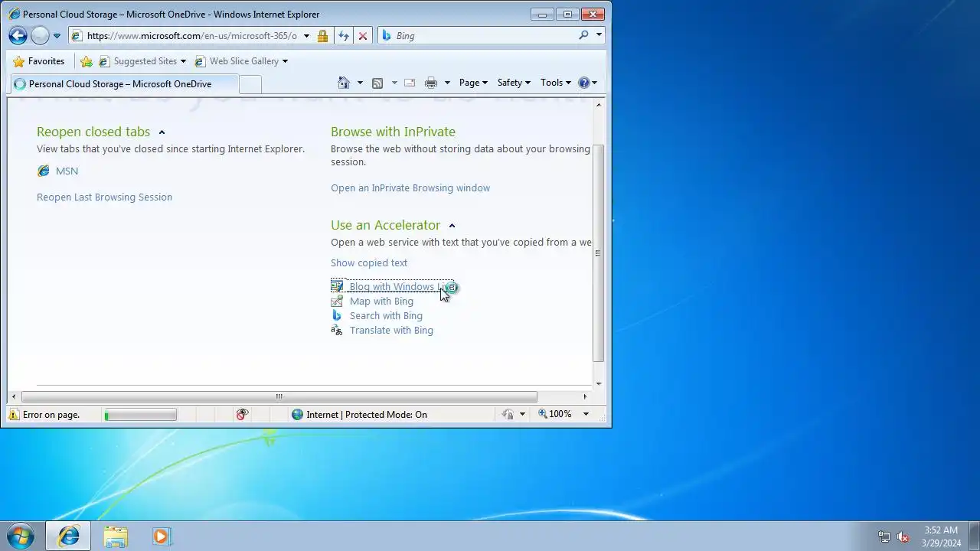This screenshot has height=551, width=980.
Task: Click the InPrivate filtering status icon
Action: pyautogui.click(x=242, y=415)
